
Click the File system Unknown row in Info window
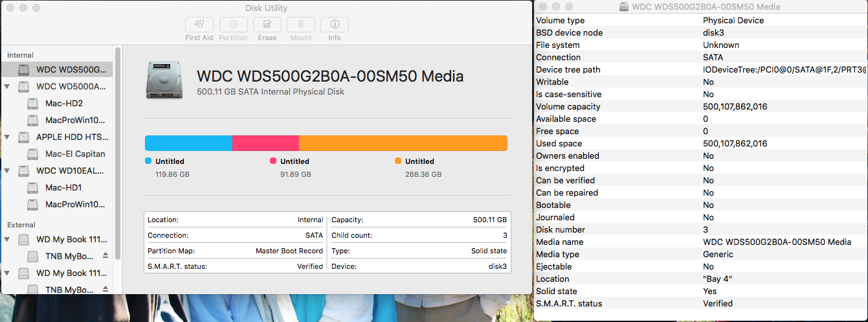tap(701, 45)
